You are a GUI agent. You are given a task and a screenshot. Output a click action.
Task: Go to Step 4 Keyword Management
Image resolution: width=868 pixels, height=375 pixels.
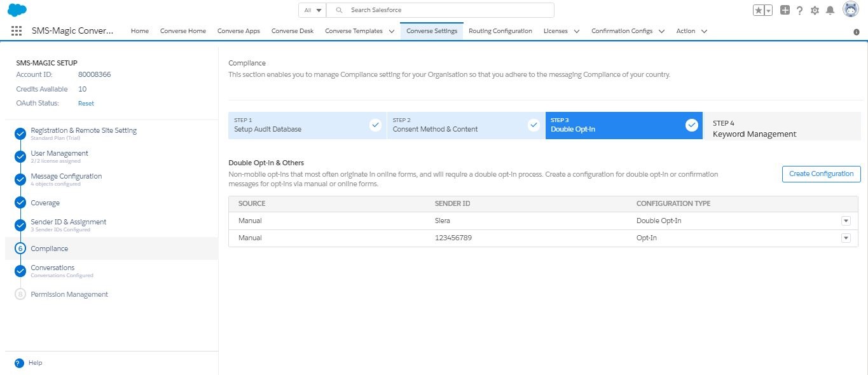783,125
